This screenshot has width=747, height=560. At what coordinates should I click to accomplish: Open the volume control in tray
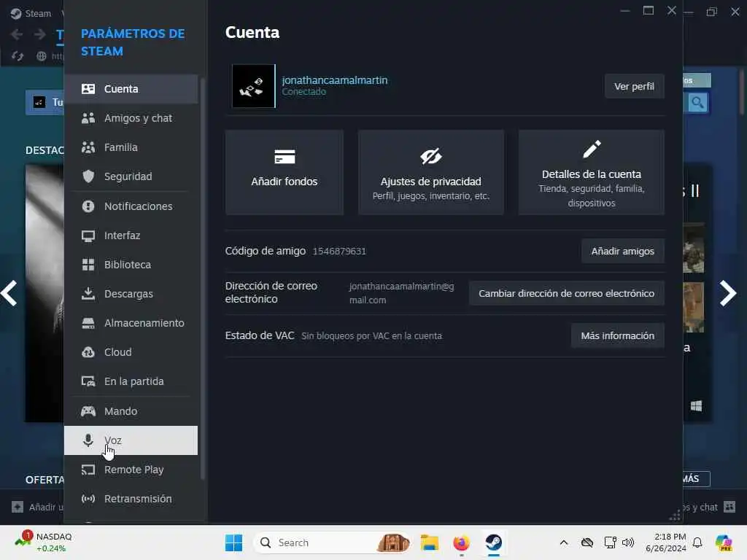point(628,542)
